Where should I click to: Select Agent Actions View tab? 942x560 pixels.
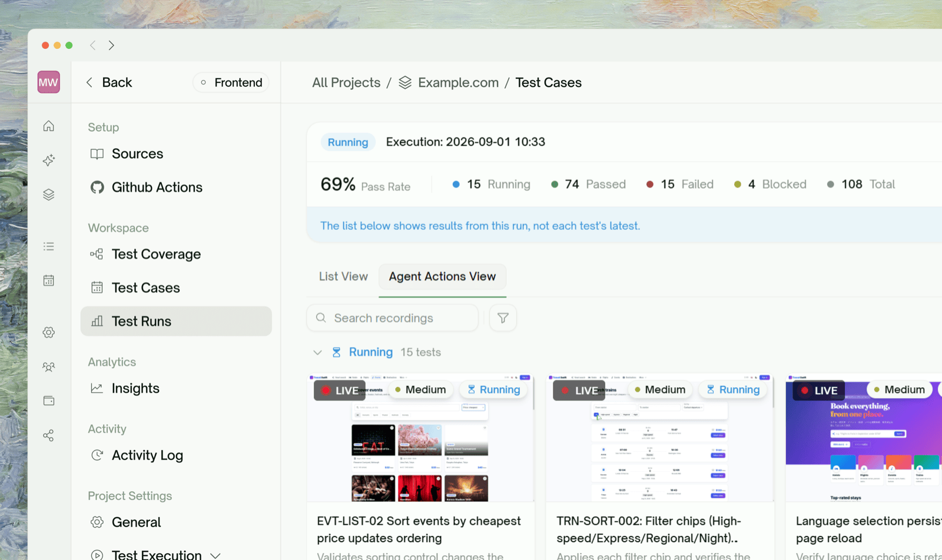tap(442, 276)
